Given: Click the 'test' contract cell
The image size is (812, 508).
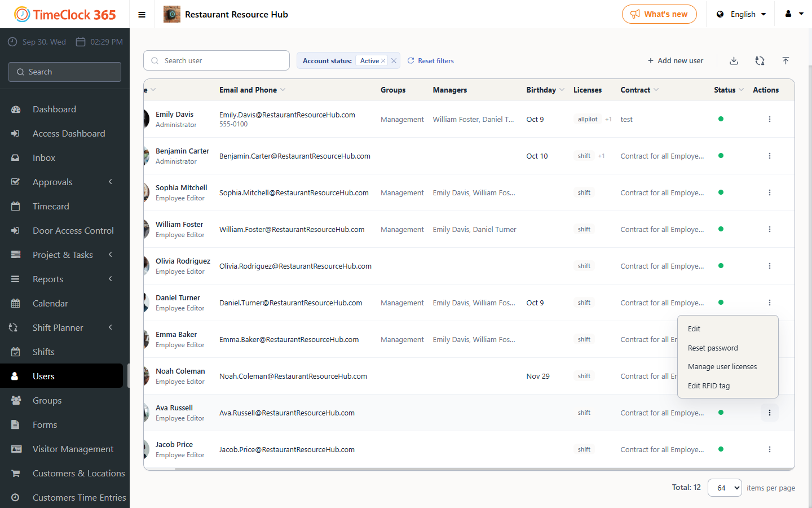Looking at the screenshot, I should click(x=626, y=119).
